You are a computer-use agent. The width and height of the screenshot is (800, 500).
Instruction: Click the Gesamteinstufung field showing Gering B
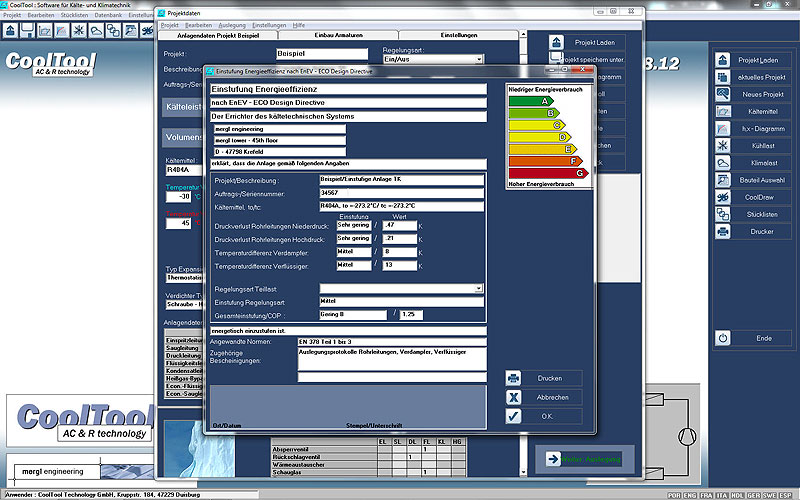click(353, 315)
